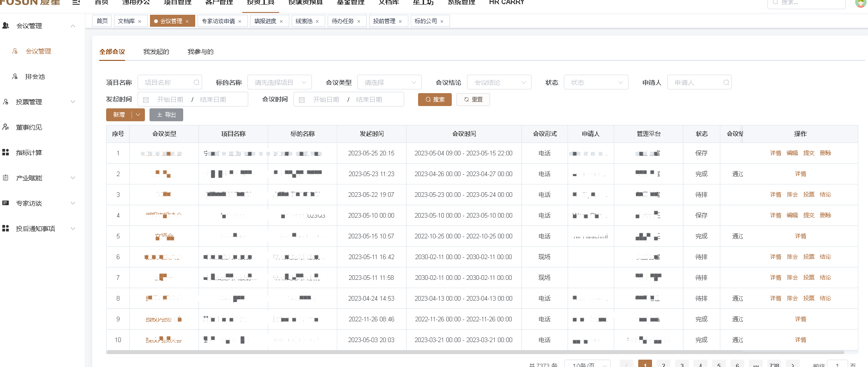
Task: Click the top search box
Action: 807,3
